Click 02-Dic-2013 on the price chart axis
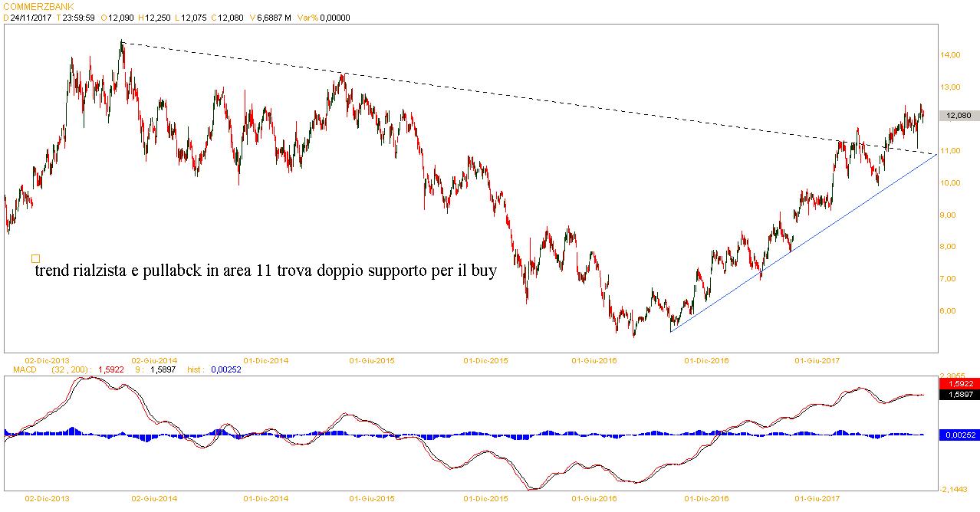 pos(48,359)
